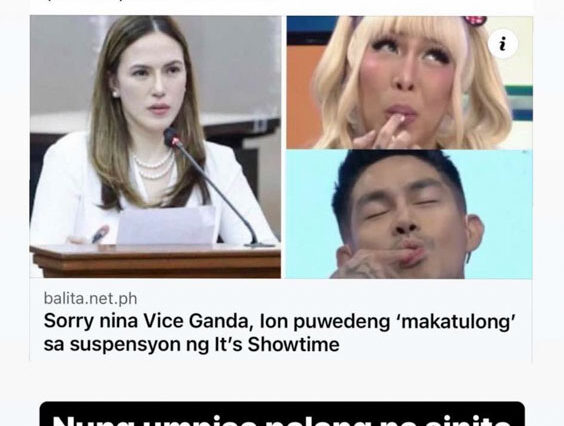Click the pearl necklace in the photo
Screen dimensions: 564x426
coord(154,166)
